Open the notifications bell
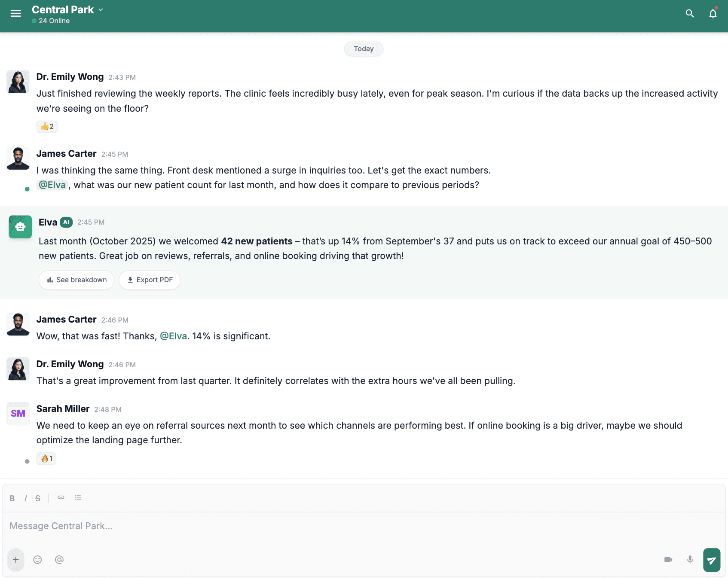728x579 pixels. coord(713,14)
